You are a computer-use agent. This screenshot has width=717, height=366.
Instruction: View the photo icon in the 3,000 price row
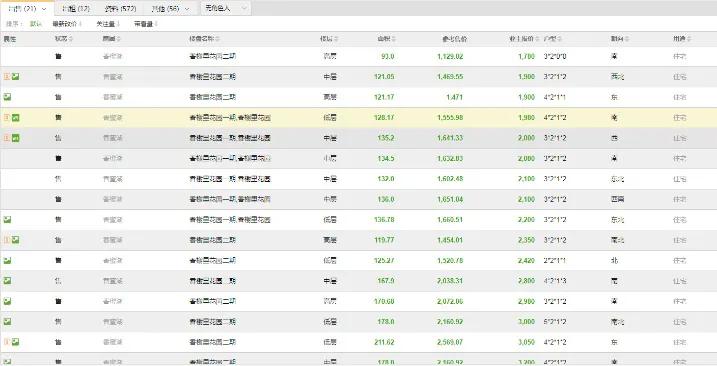(7, 322)
